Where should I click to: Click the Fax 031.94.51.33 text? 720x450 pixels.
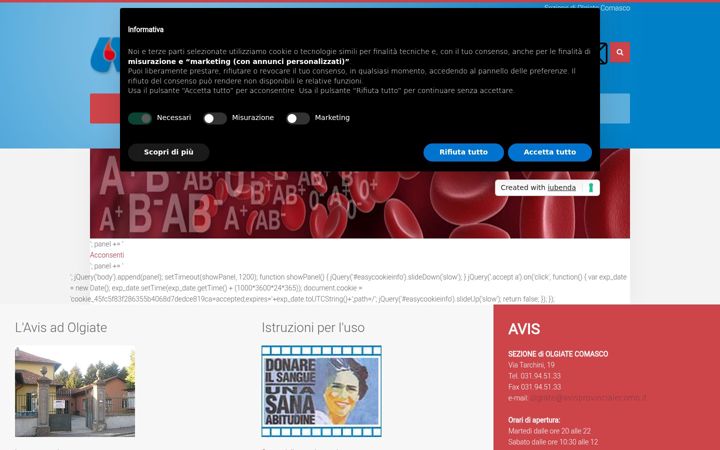click(x=534, y=387)
